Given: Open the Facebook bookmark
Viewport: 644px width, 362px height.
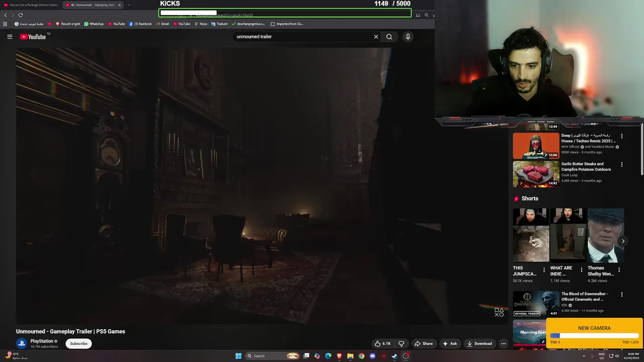Looking at the screenshot, I should tap(140, 24).
